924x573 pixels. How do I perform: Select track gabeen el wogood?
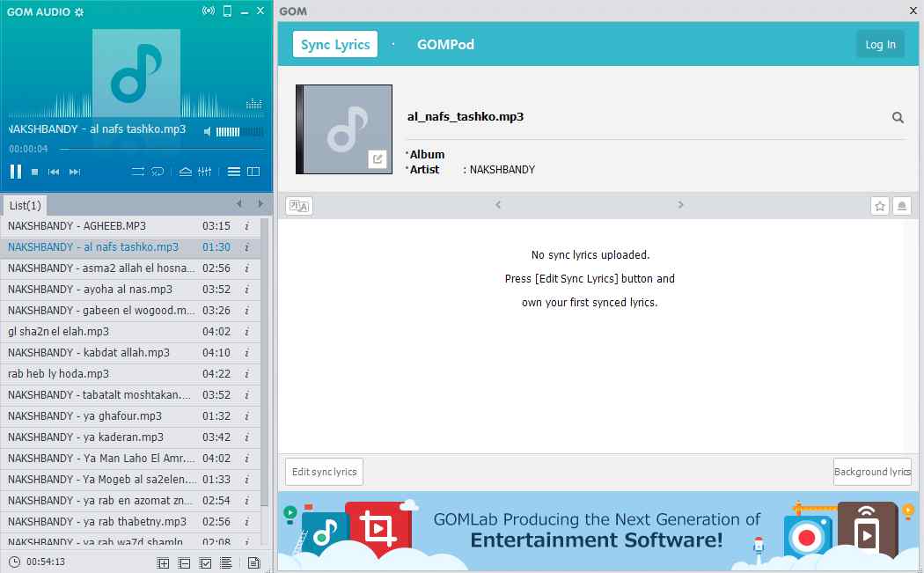point(130,310)
